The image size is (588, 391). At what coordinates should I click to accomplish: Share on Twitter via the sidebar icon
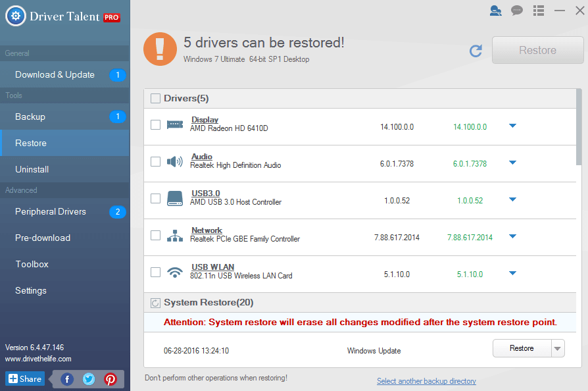(89, 379)
